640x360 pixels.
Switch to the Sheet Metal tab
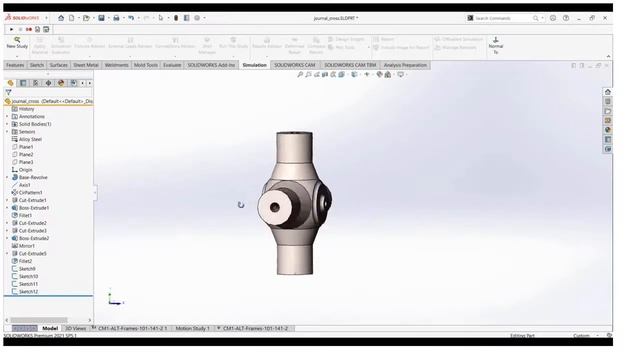(86, 65)
